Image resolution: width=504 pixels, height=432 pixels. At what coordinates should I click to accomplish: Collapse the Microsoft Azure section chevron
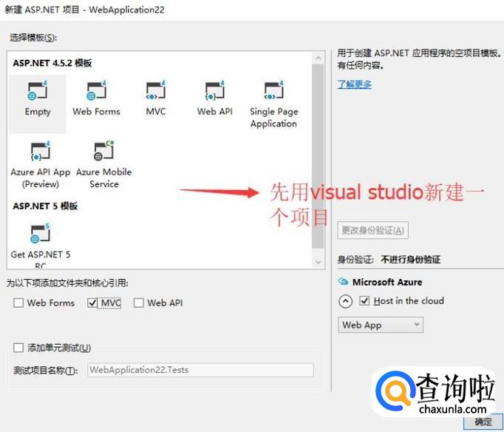(346, 301)
